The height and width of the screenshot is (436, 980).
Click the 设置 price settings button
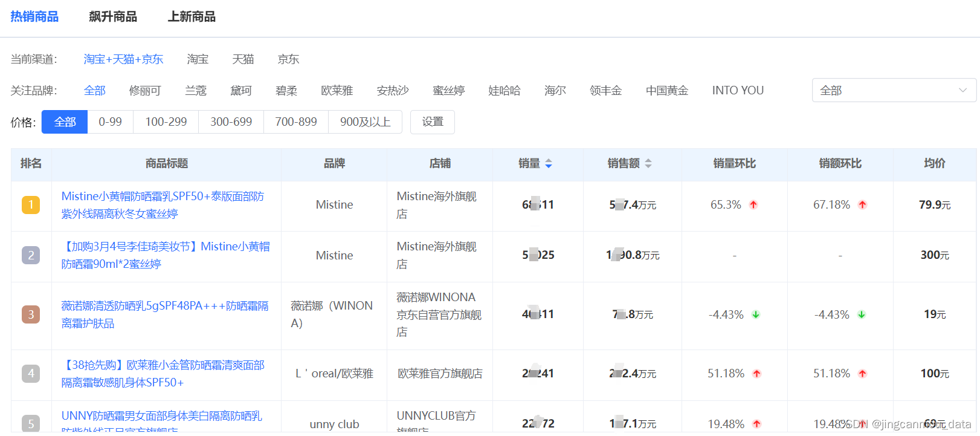pyautogui.click(x=433, y=122)
